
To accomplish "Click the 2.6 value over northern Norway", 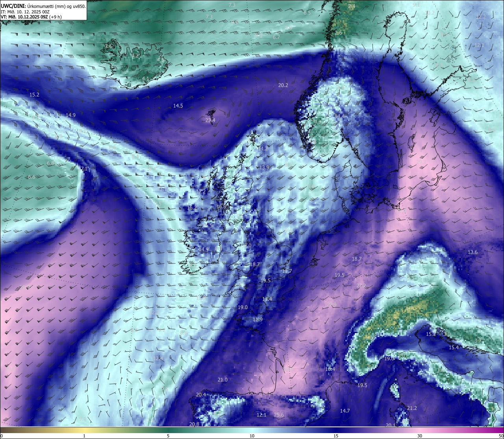I will (x=339, y=33).
